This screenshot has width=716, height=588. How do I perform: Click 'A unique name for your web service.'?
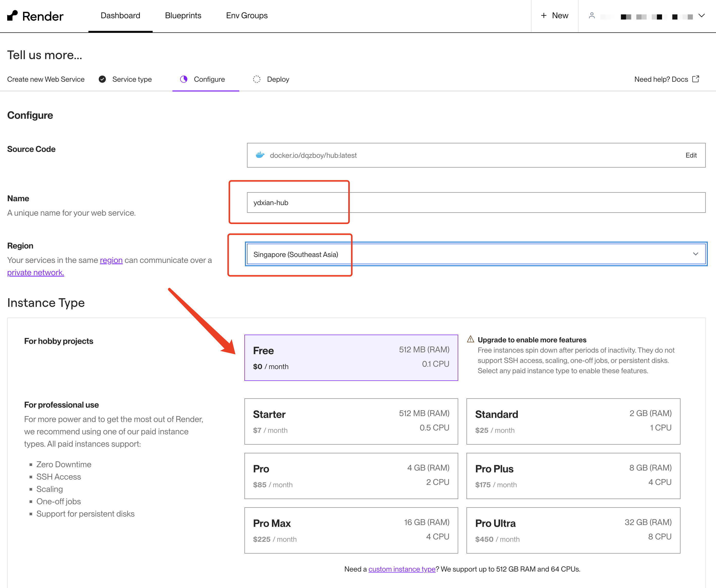tap(71, 213)
